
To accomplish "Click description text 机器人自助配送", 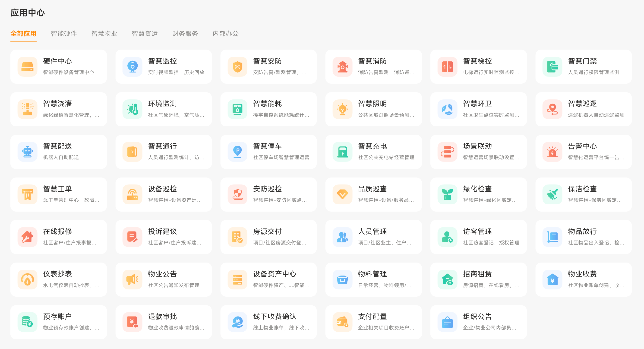I will click(61, 157).
